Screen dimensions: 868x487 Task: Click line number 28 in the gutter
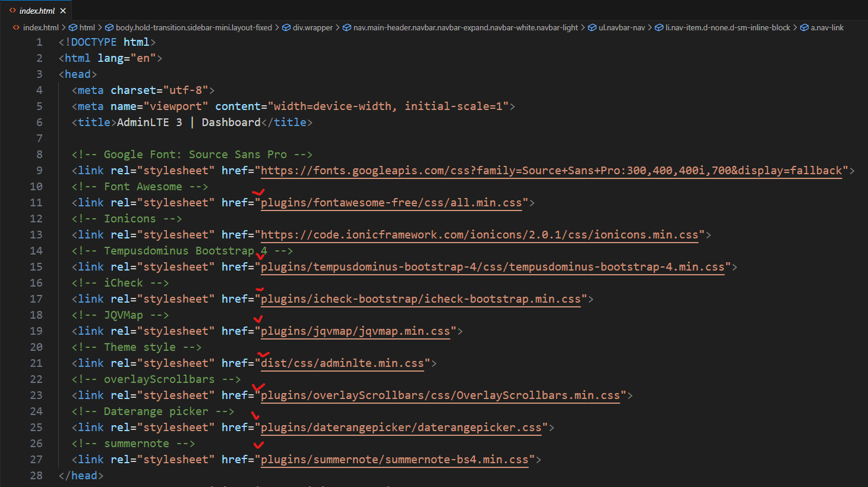point(36,476)
